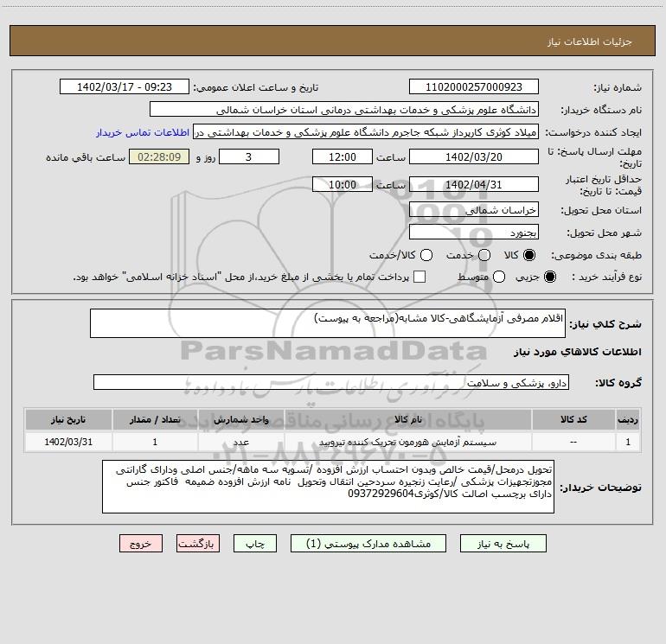Toggle the اسناد خزانه اسلامی payment checkbox
Screen dimensions: 666x644
pyautogui.click(x=419, y=277)
